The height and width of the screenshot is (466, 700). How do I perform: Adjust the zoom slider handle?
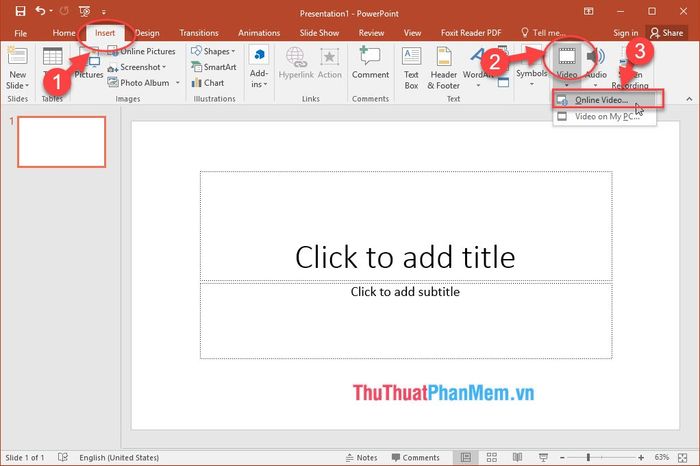[x=588, y=458]
